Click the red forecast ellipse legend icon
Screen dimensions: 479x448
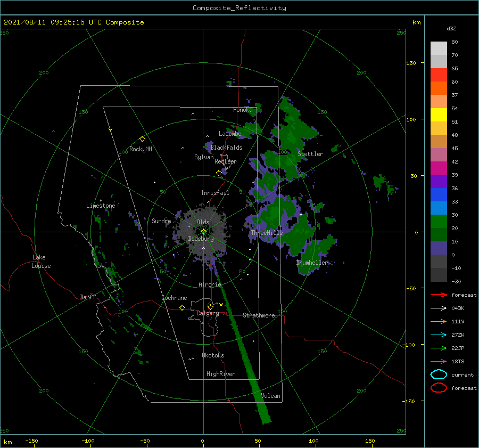[439, 388]
